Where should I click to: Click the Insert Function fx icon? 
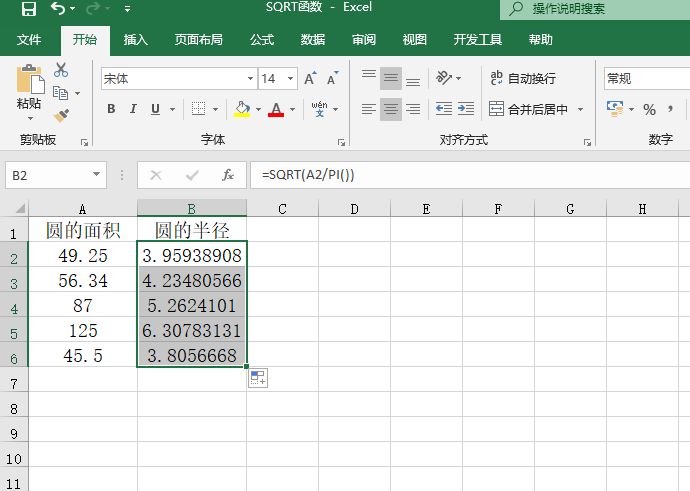pyautogui.click(x=228, y=175)
